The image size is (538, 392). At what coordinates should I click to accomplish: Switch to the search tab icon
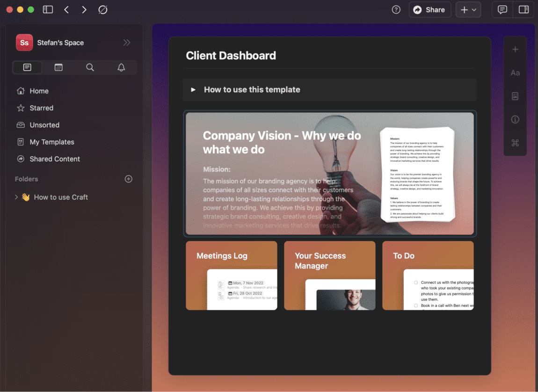coord(90,67)
